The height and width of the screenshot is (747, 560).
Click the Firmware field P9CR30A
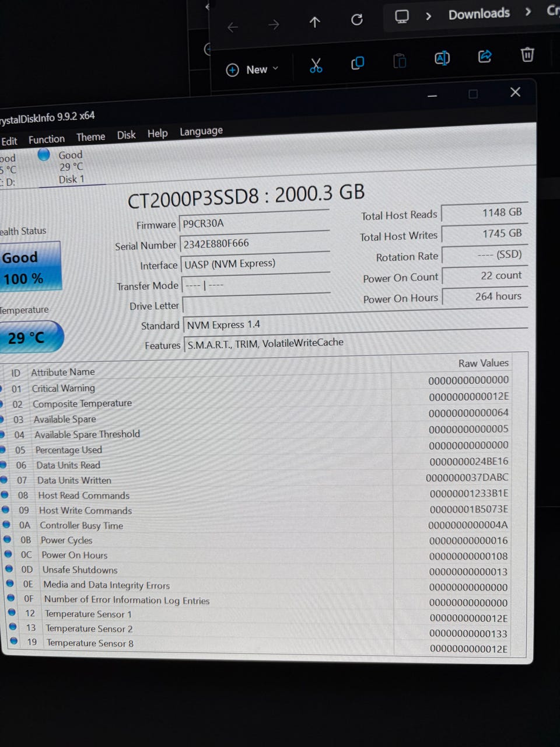[254, 222]
